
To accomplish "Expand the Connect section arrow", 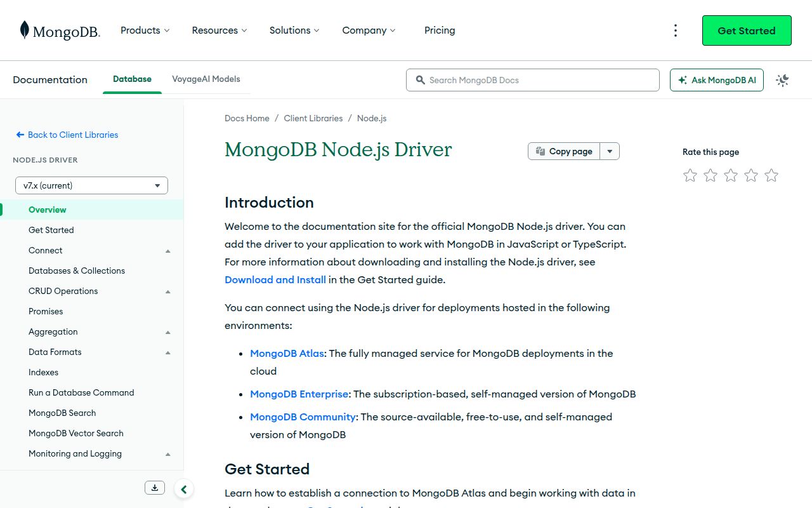I will [168, 251].
